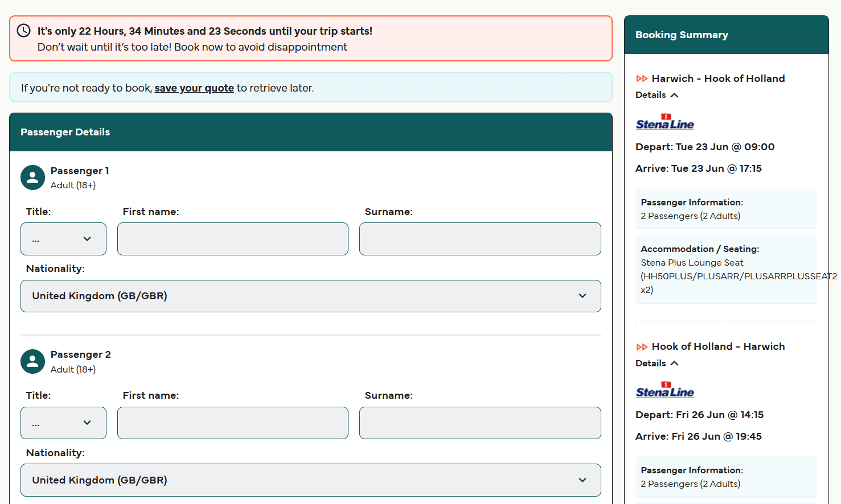Viewport: 841px width, 504px height.
Task: Click the clock icon in the countdown alert
Action: point(23,31)
